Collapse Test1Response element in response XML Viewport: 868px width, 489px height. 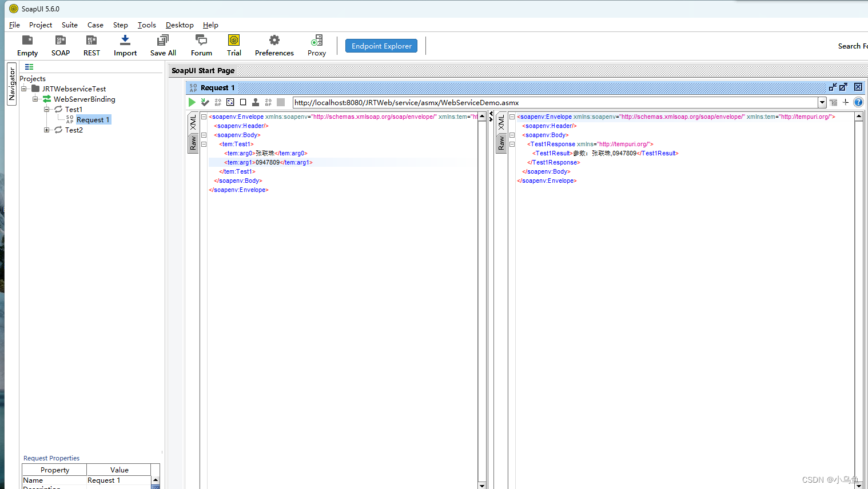tap(512, 144)
